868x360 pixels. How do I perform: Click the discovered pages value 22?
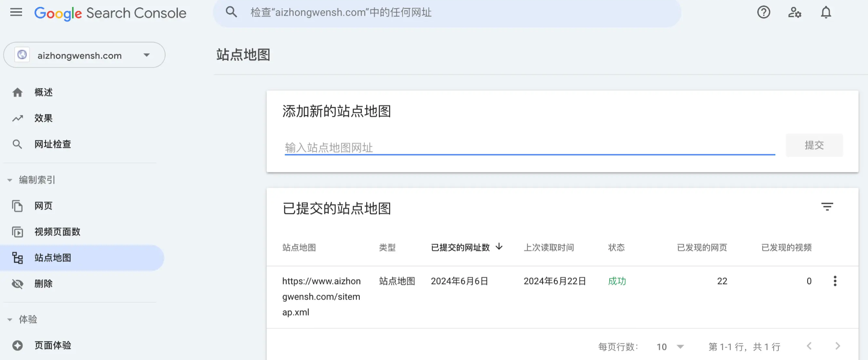722,281
